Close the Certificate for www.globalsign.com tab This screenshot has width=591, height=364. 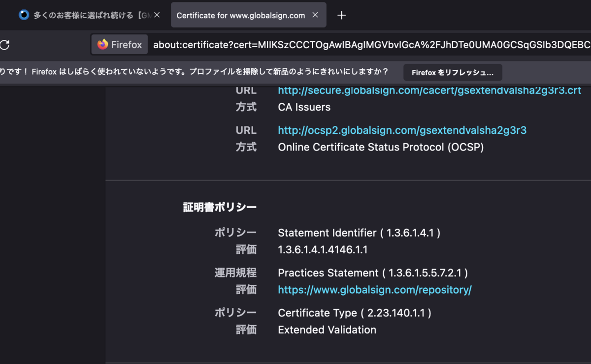tap(315, 15)
